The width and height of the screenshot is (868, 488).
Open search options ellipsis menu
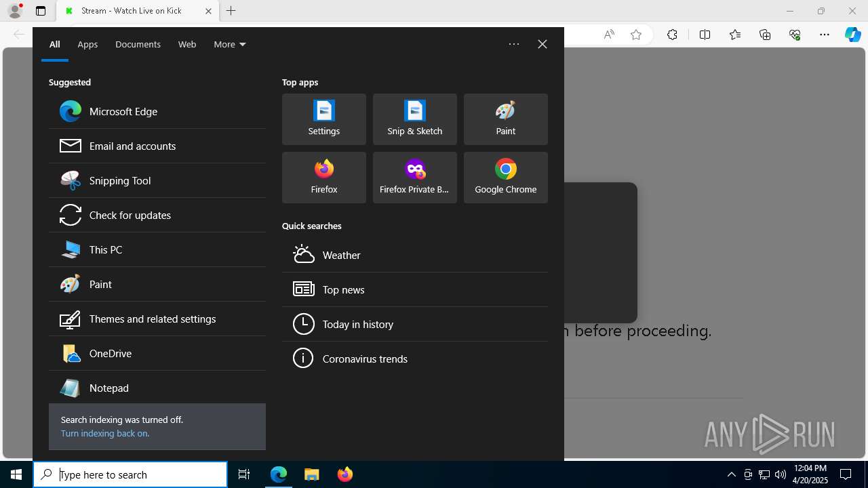[514, 44]
